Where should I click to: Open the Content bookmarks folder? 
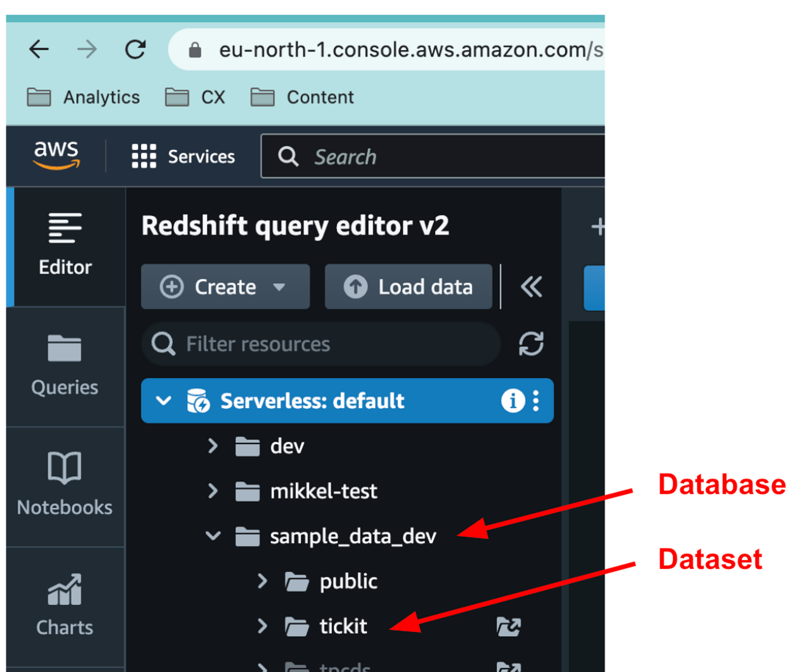click(302, 97)
